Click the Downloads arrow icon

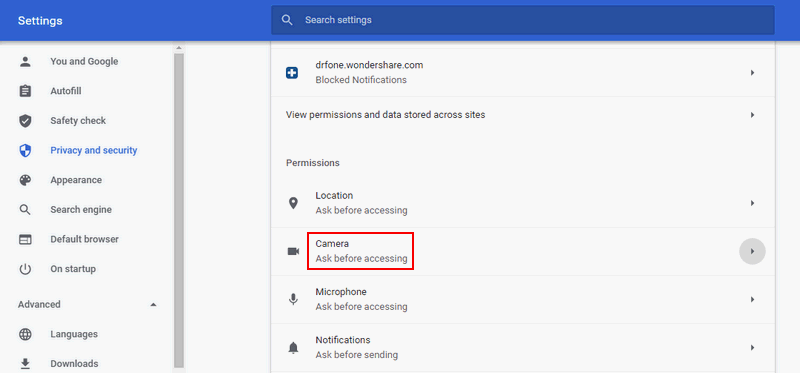point(25,364)
